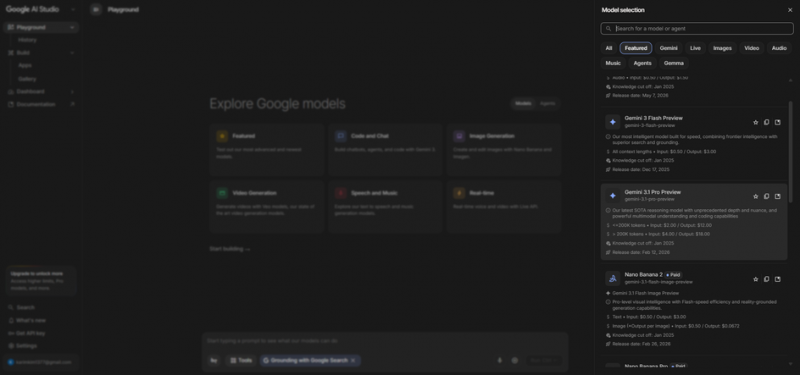This screenshot has width=800, height=375.
Task: Click the Gemini 3 Flash Preview sparkle icon
Action: pyautogui.click(x=613, y=122)
